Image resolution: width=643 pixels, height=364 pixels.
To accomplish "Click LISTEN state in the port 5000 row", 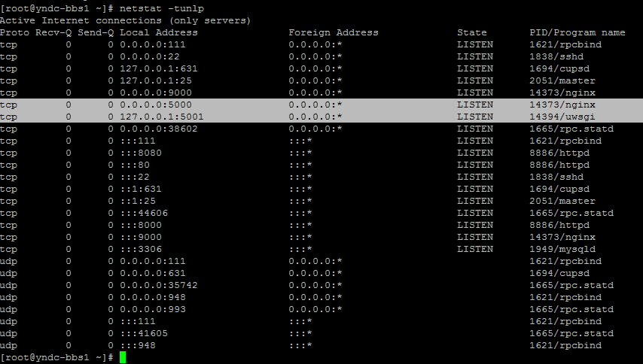I will click(x=475, y=105).
